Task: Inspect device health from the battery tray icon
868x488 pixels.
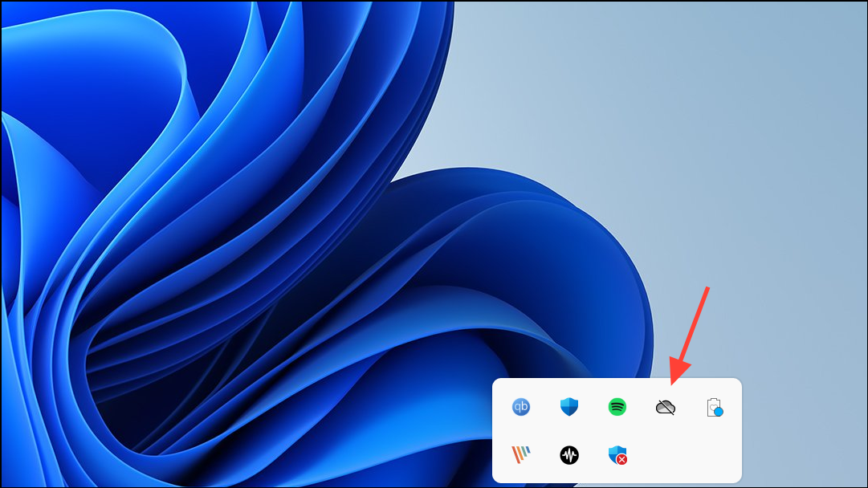Action: coord(713,407)
